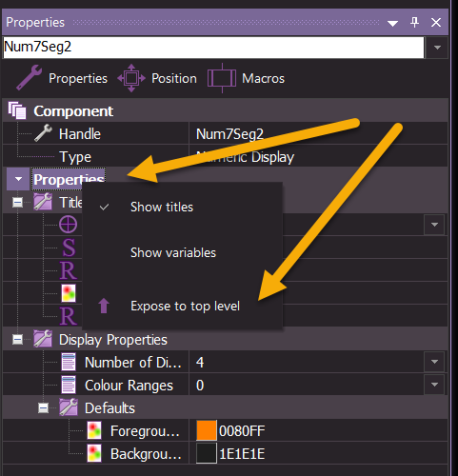Click the Expose to top level arrow icon
The width and height of the screenshot is (458, 476).
(104, 306)
